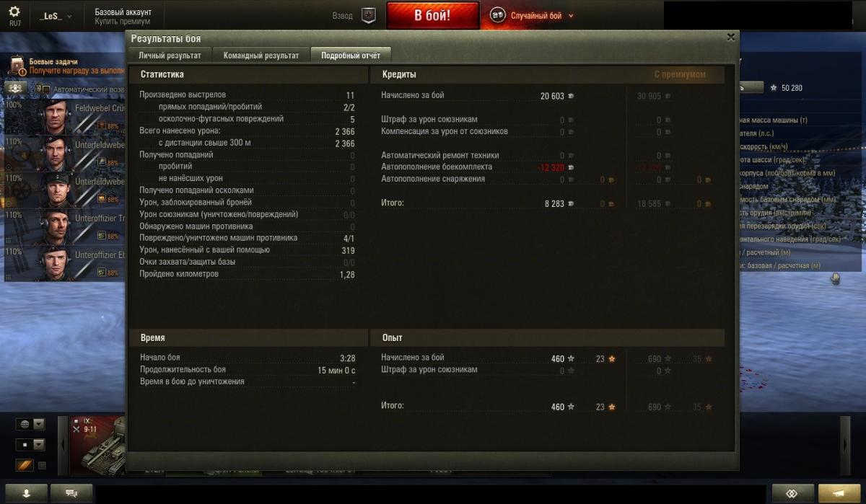Open the settings gear menu

[14, 12]
